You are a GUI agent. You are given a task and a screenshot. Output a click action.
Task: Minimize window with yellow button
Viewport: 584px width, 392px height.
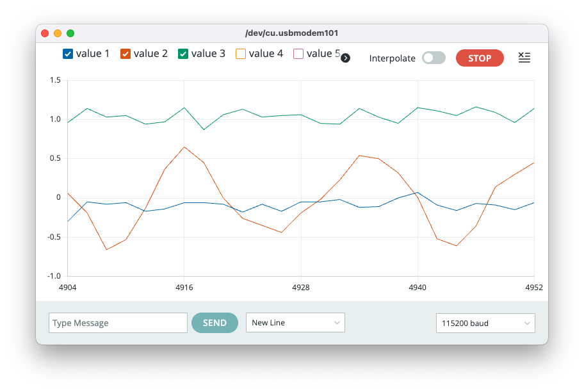[x=58, y=33]
